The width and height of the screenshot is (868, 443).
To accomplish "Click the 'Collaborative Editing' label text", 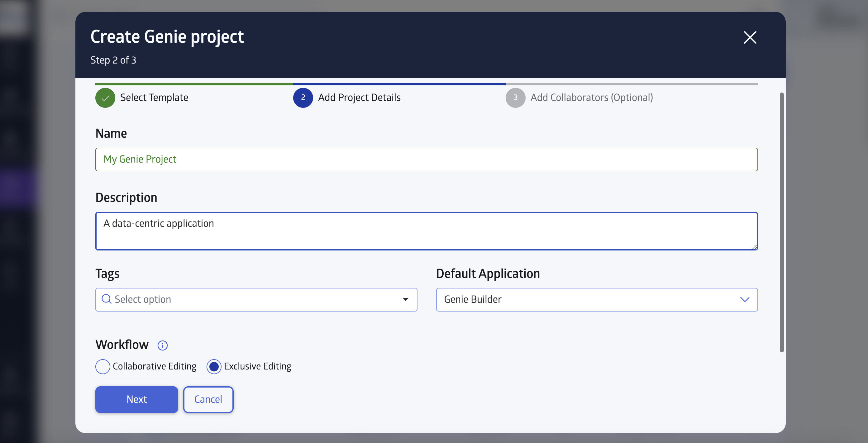I will coord(154,367).
